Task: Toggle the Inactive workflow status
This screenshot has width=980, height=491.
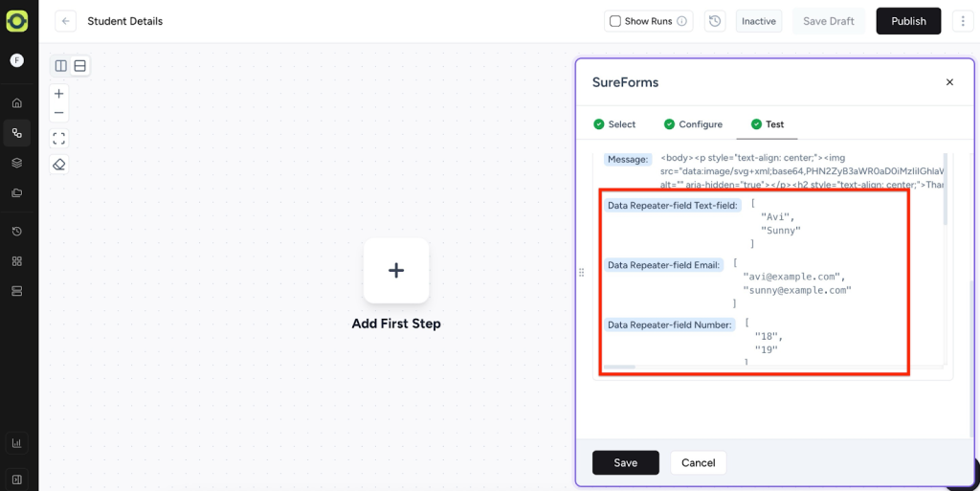Action: [758, 21]
